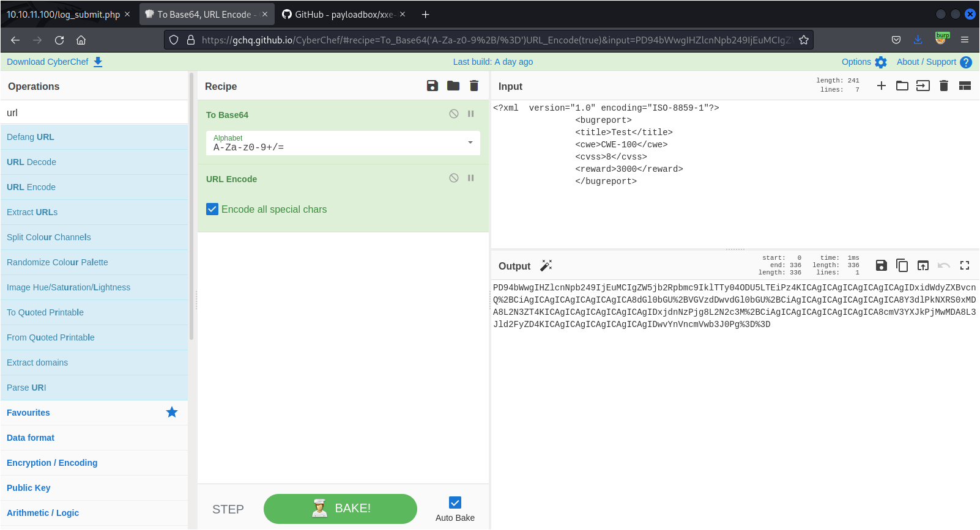Image resolution: width=980 pixels, height=530 pixels.
Task: Click the STEP button
Action: click(x=228, y=509)
